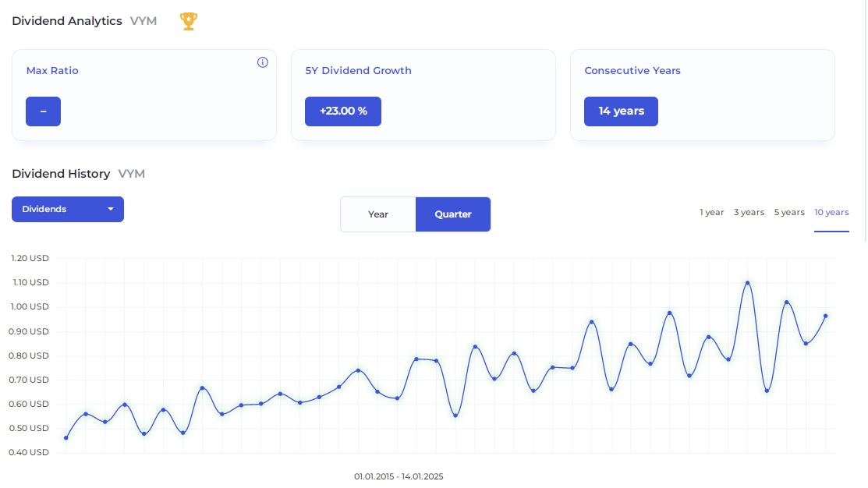
Task: Click the Dividend Analytics heading
Action: tap(67, 21)
